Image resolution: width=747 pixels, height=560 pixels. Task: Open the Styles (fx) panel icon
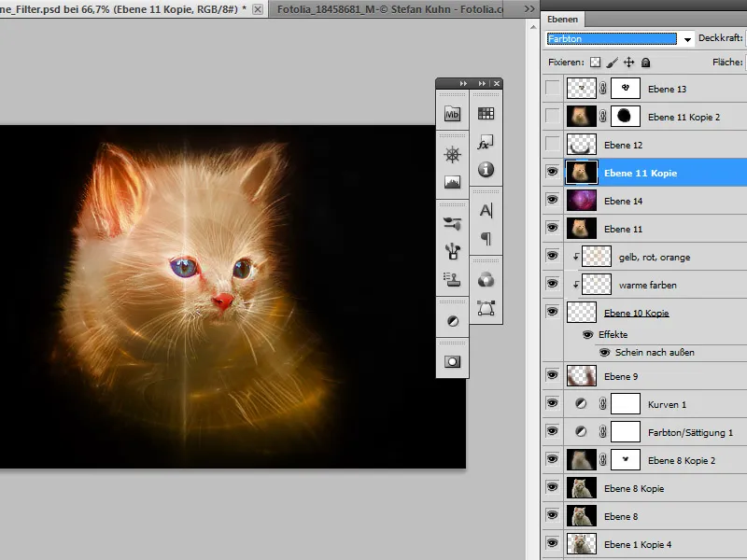pos(486,143)
